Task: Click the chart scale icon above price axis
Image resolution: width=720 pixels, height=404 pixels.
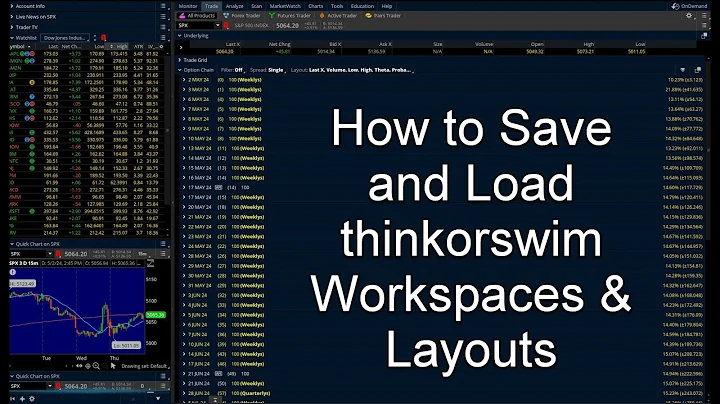Action: tap(150, 263)
